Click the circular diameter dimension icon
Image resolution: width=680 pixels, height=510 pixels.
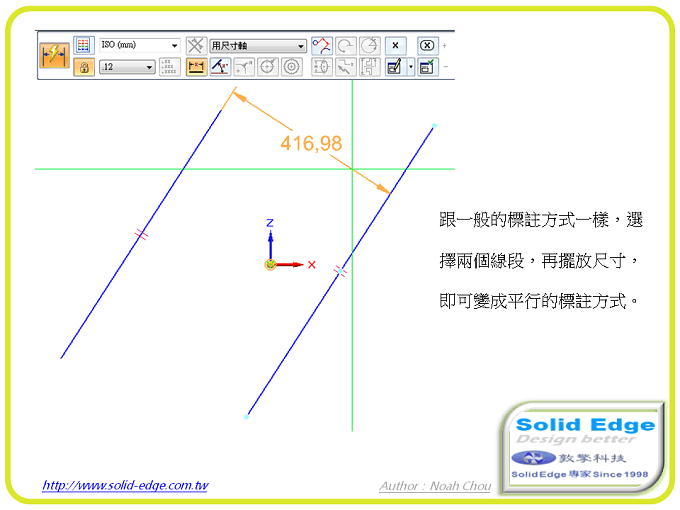click(x=268, y=67)
